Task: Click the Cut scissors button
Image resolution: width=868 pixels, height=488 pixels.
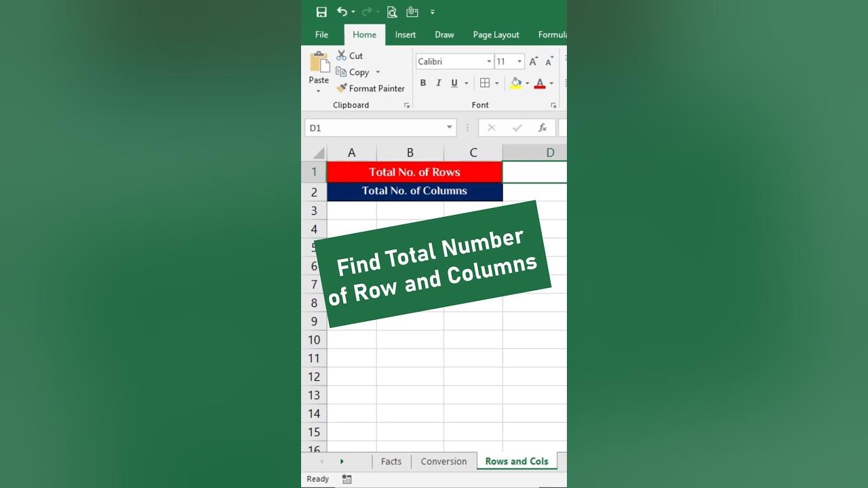Action: click(x=350, y=56)
